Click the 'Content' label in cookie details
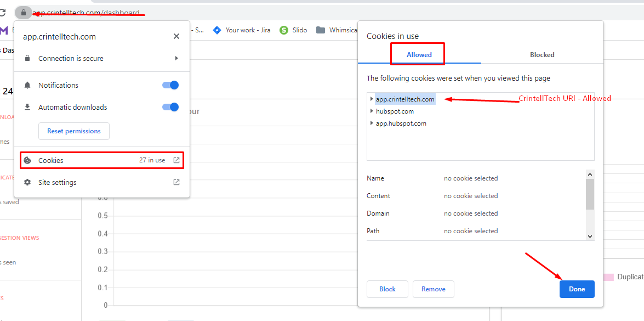644x321 pixels. pos(378,196)
